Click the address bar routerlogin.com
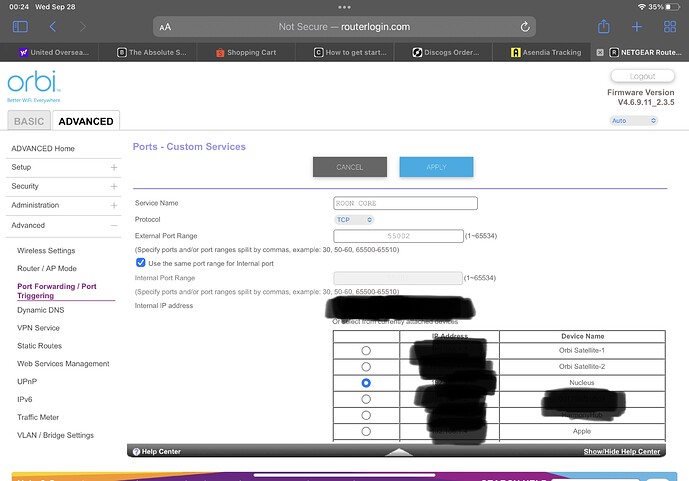This screenshot has height=481, width=689. (x=344, y=27)
